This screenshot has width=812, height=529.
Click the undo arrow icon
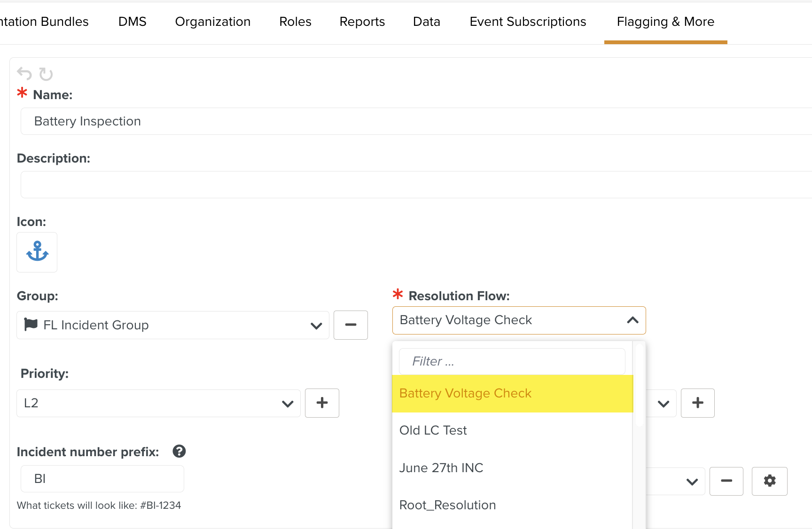click(x=24, y=74)
